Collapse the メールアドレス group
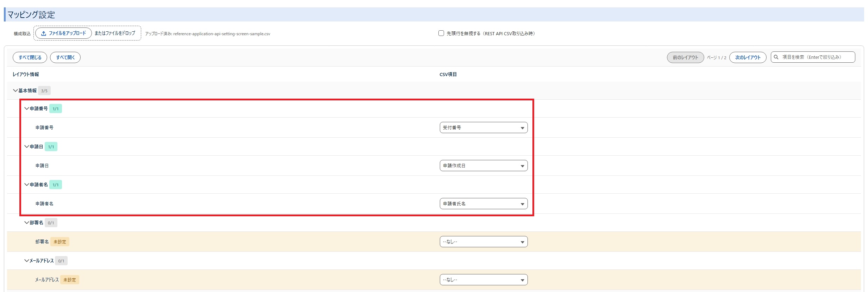This screenshot has height=292, width=868. pos(27,261)
